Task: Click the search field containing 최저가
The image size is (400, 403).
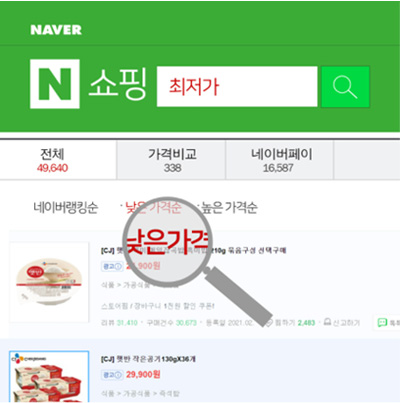Action: pos(237,86)
